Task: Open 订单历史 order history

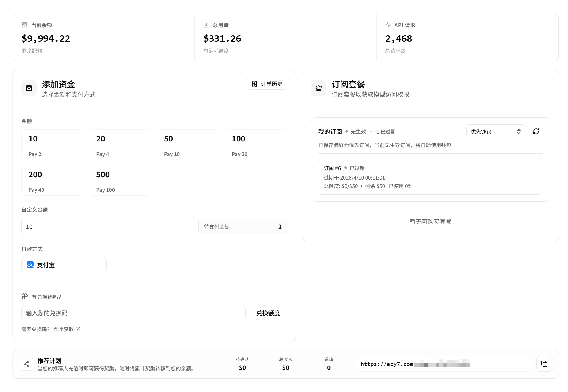Action: 267,84
